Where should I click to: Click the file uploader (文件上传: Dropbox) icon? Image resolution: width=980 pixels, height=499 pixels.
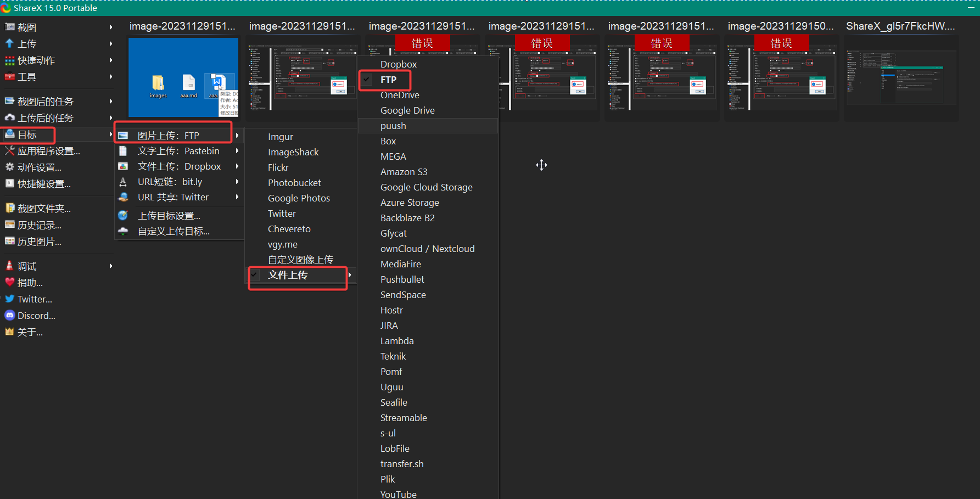pos(123,166)
